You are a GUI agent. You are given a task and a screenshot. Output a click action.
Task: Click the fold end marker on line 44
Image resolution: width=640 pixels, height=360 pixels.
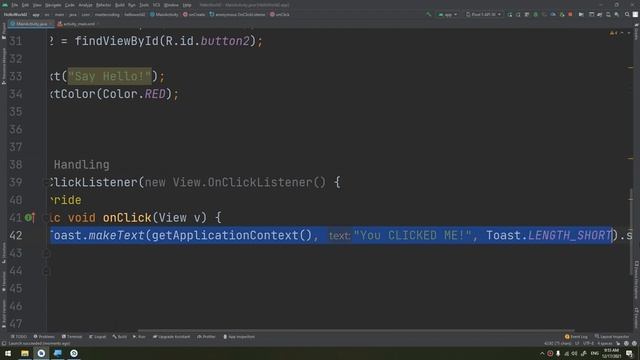tap(46, 271)
